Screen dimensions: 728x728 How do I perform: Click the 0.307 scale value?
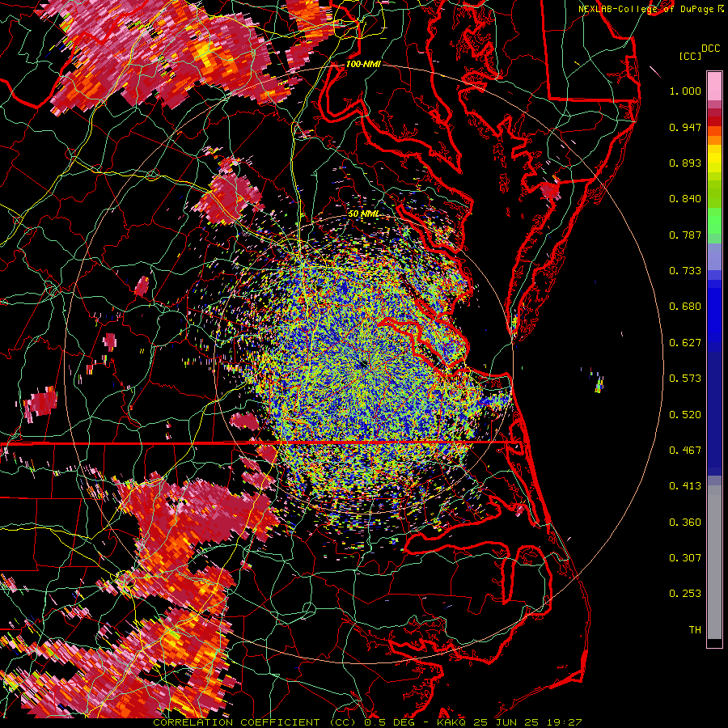[x=685, y=558]
